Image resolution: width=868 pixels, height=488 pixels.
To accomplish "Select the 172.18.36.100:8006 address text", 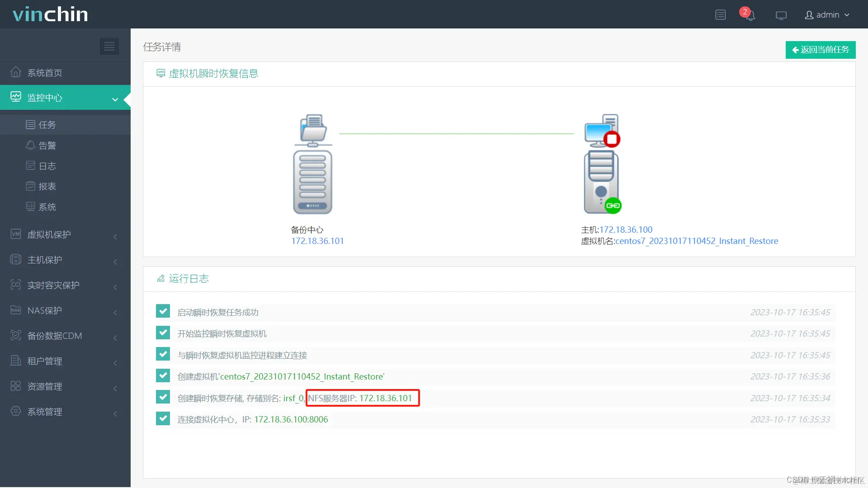I will (291, 419).
